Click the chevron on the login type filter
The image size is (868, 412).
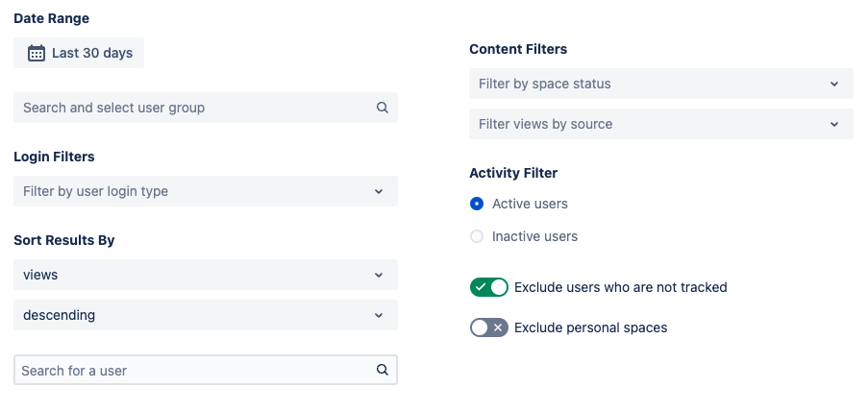[379, 191]
